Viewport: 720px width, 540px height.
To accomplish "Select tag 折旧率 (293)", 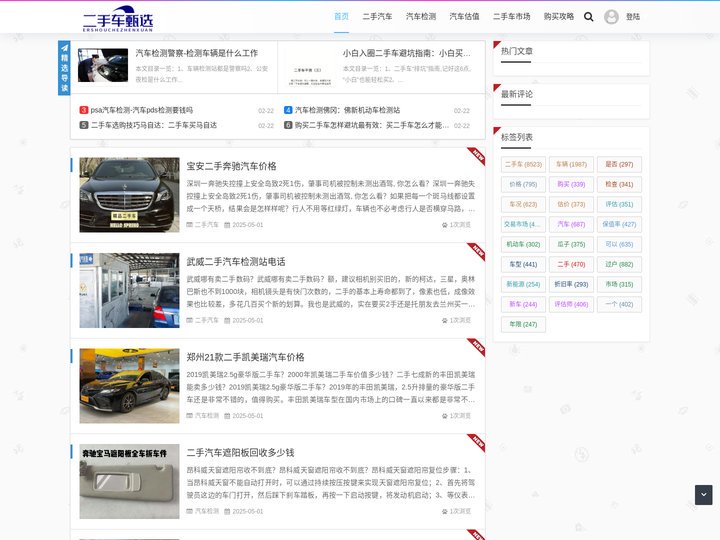I will tap(571, 284).
